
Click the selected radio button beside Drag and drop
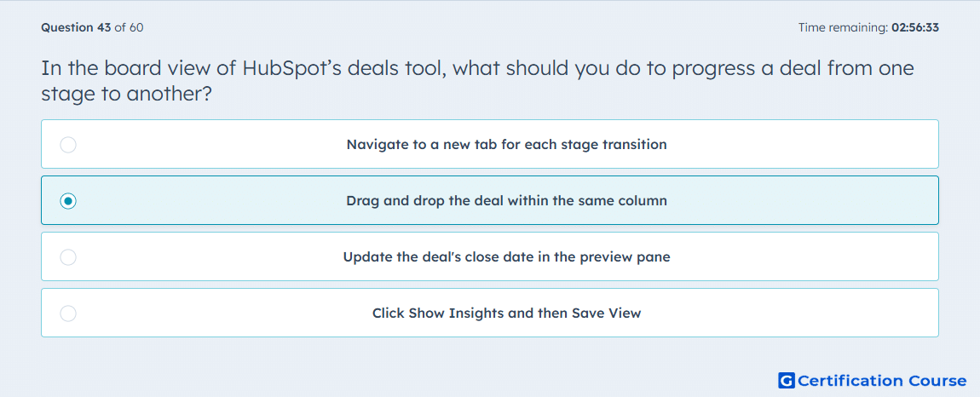(x=68, y=201)
